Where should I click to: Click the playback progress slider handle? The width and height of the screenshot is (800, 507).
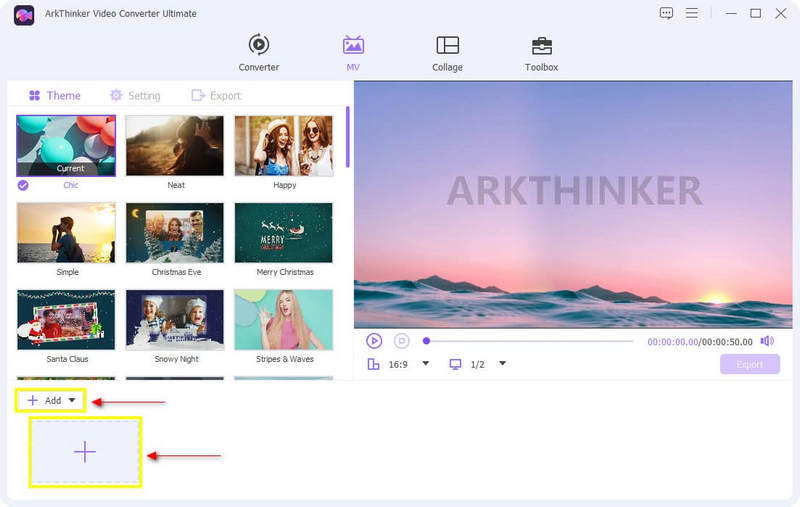pyautogui.click(x=427, y=341)
